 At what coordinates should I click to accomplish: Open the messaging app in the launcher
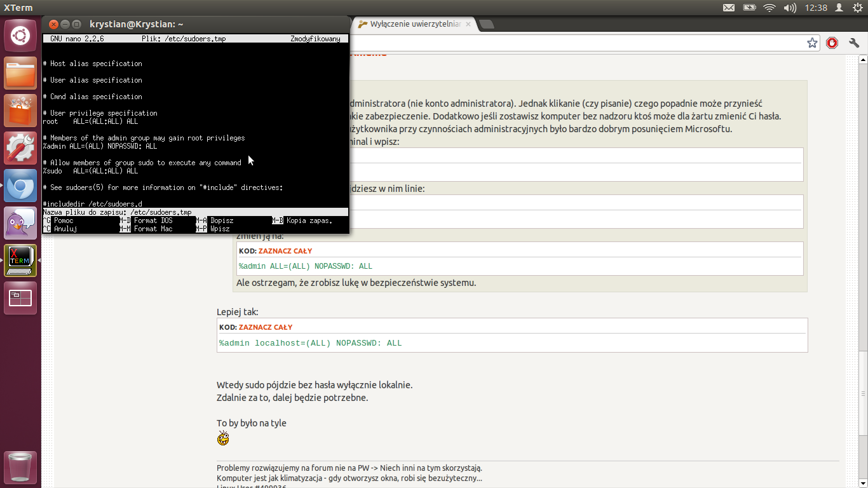click(x=20, y=222)
